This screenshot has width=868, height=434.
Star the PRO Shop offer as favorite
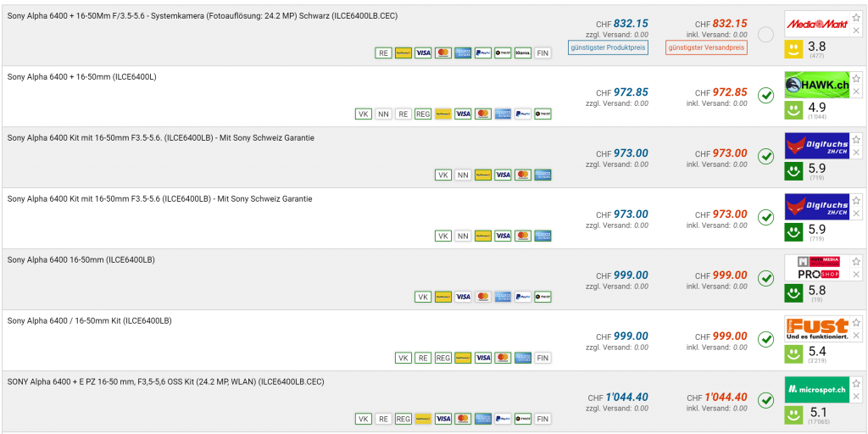[856, 262]
